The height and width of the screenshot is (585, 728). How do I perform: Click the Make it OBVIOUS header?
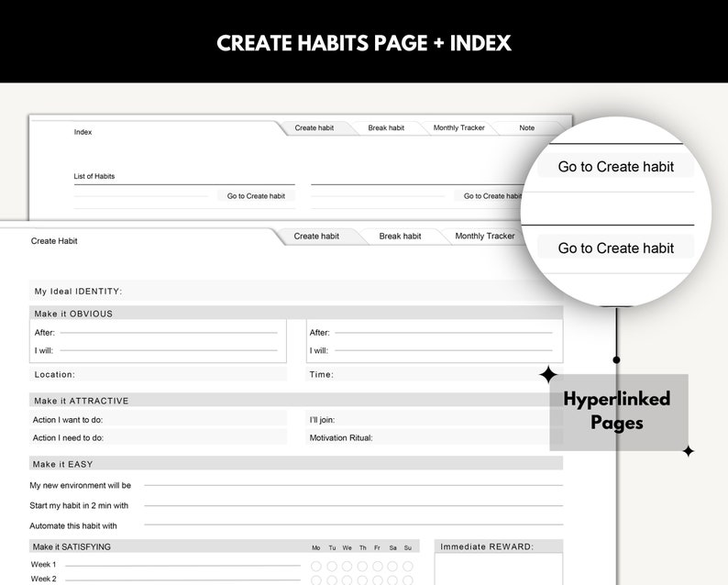click(x=296, y=314)
